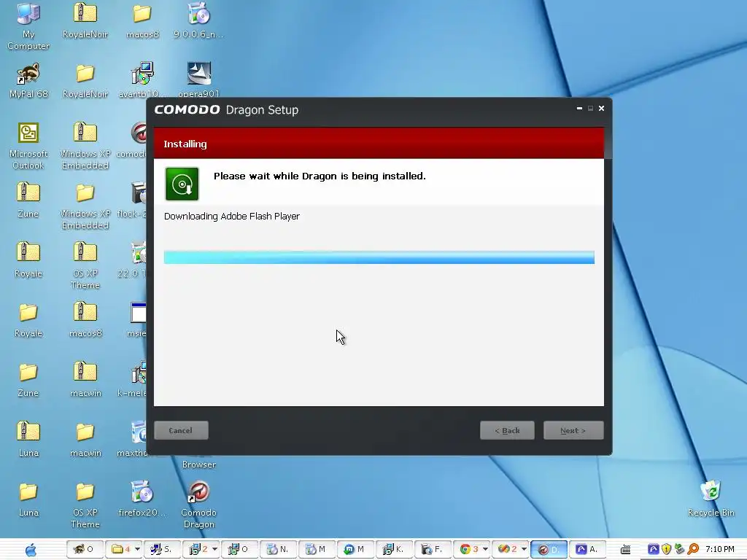Screen dimensions: 747x560
Task: Launch the MyPal 68 raccoon shortcut
Action: point(28,79)
